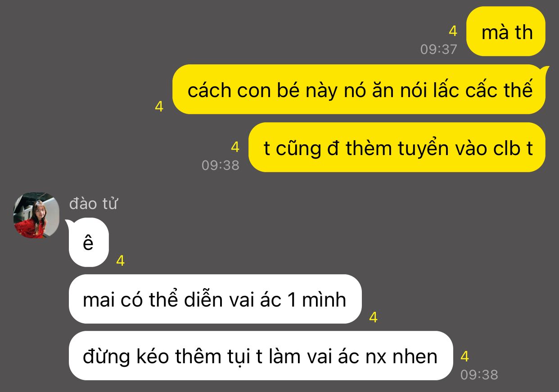
Task: Select the 't cũng đ thèm tuyển' message
Action: coord(397,147)
